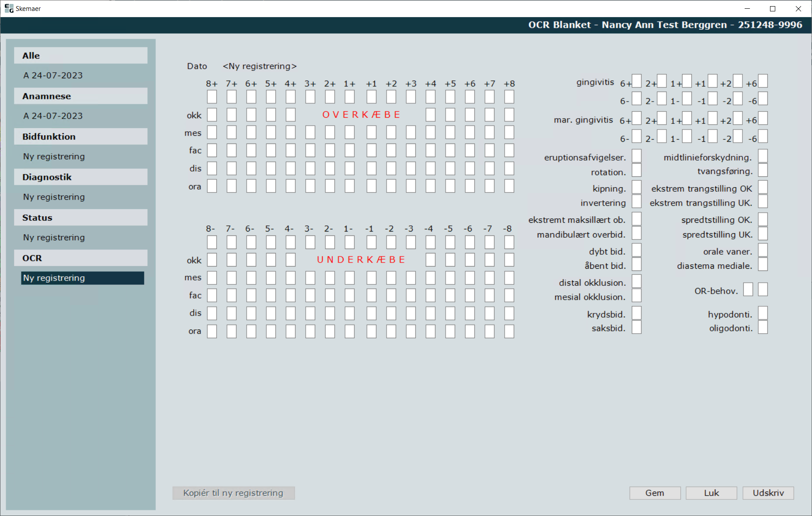Check oligodonti box
The width and height of the screenshot is (812, 516).
[763, 327]
